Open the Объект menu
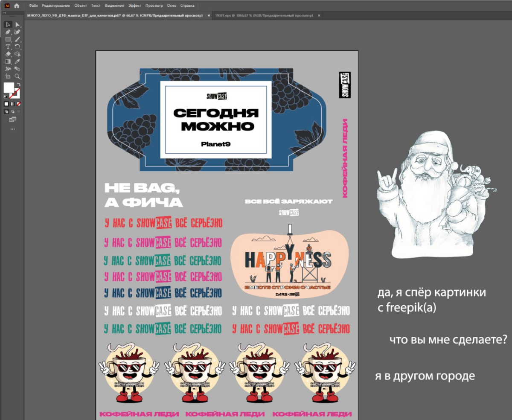512x420 pixels. [80, 6]
